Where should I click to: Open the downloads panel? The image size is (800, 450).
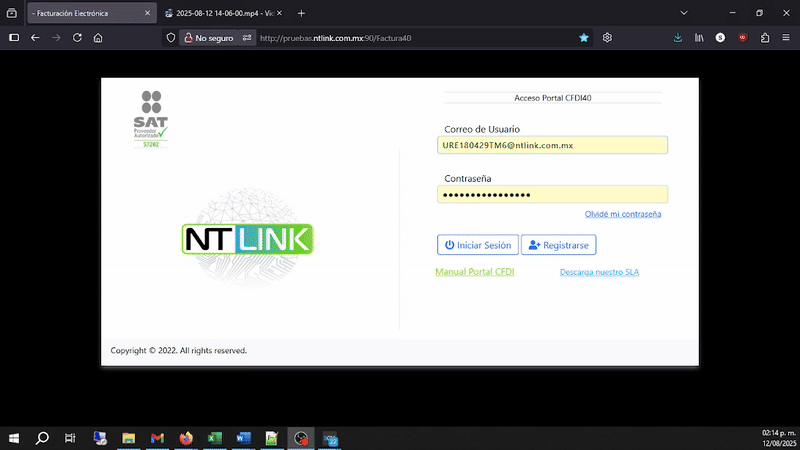coord(678,38)
